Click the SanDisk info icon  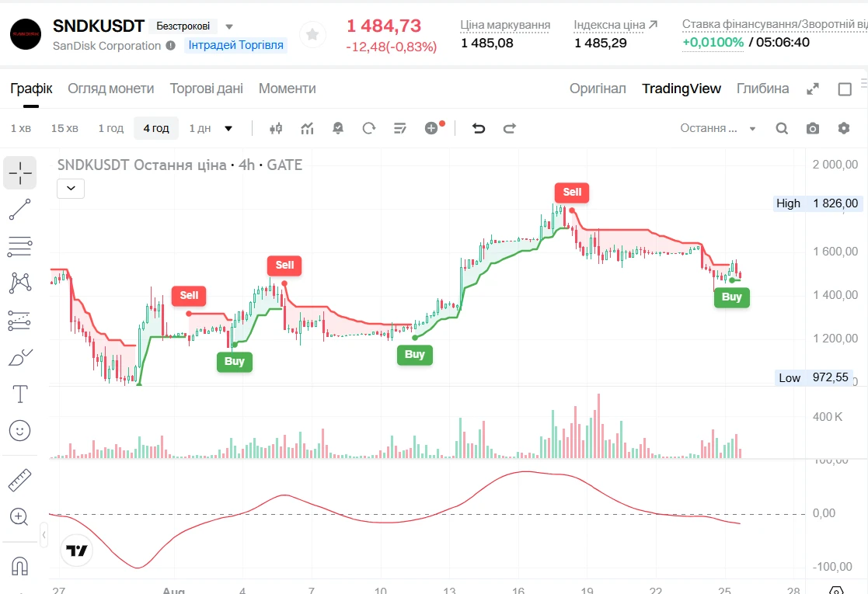170,45
